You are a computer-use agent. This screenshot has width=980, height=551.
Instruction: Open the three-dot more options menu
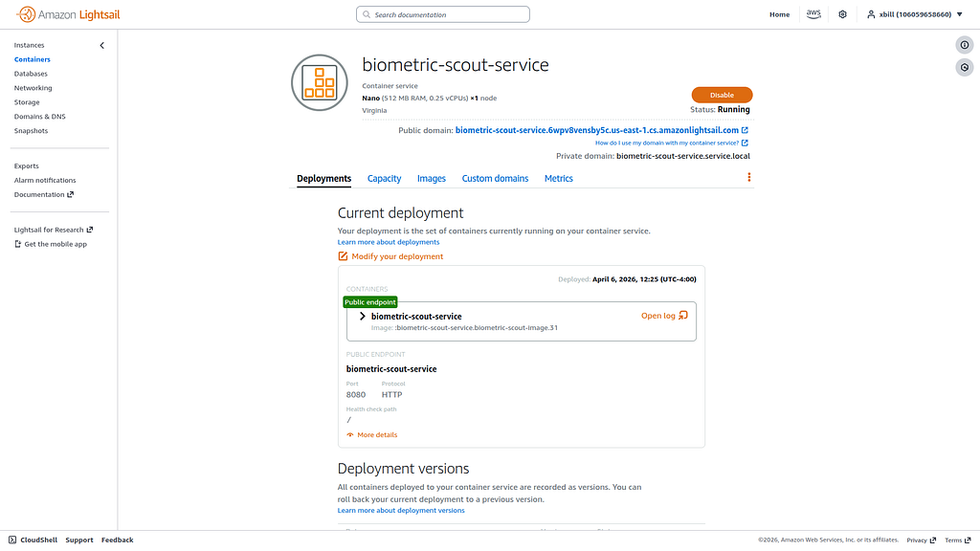coord(748,177)
